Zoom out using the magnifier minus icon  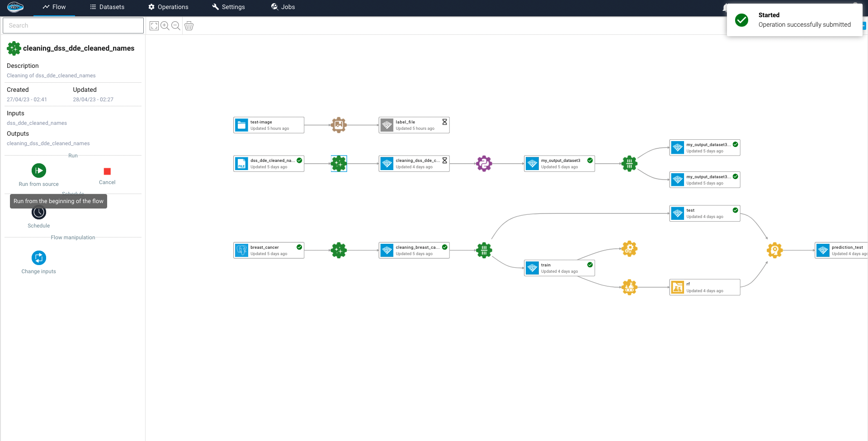click(x=176, y=26)
